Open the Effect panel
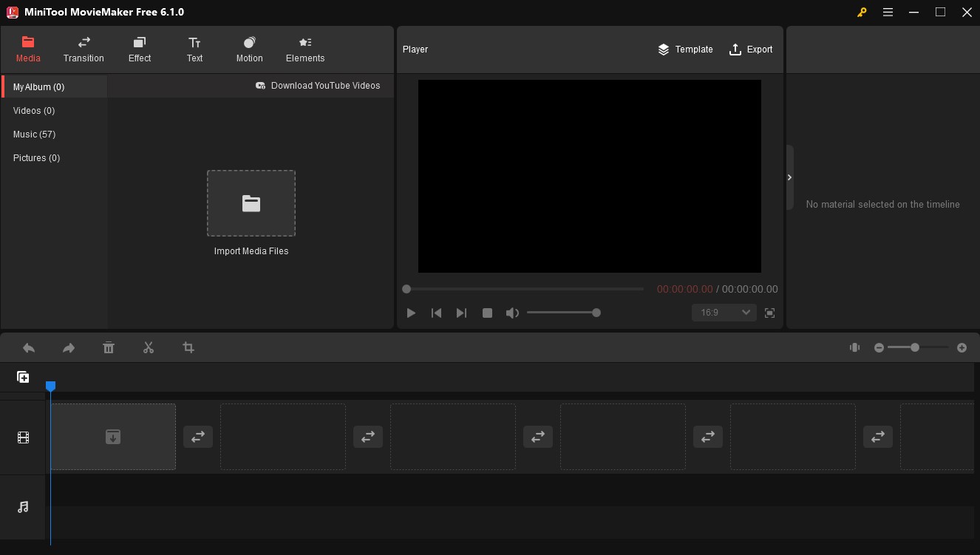 click(x=139, y=49)
